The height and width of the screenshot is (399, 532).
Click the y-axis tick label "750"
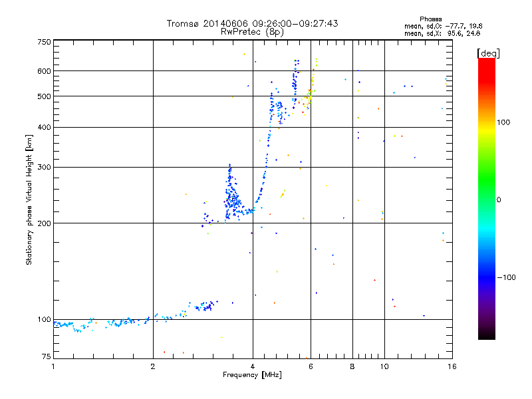point(44,42)
